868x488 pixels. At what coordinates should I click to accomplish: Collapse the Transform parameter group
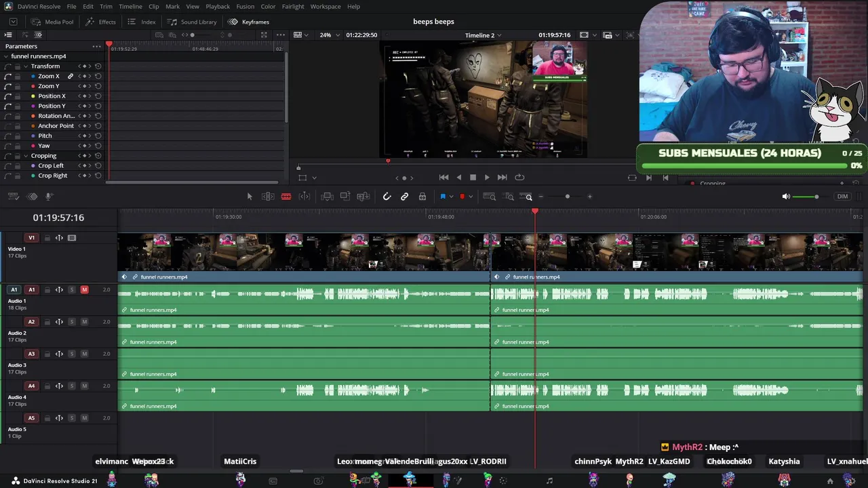[x=25, y=66]
